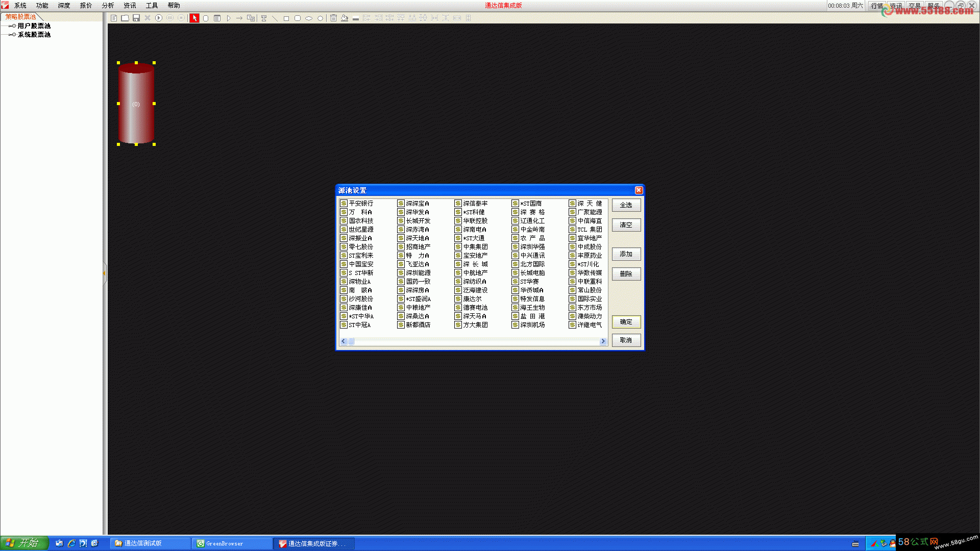Confirm with 确定 button
The image size is (980, 551).
click(626, 322)
